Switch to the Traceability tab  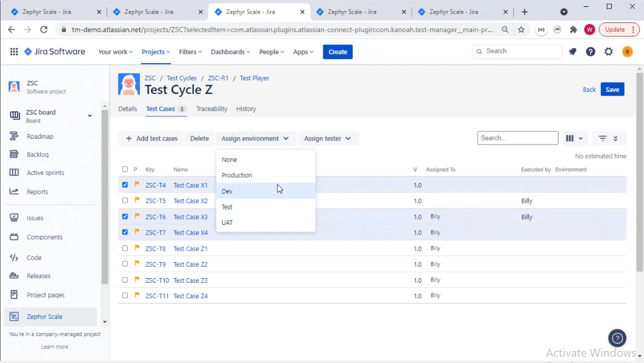click(212, 108)
